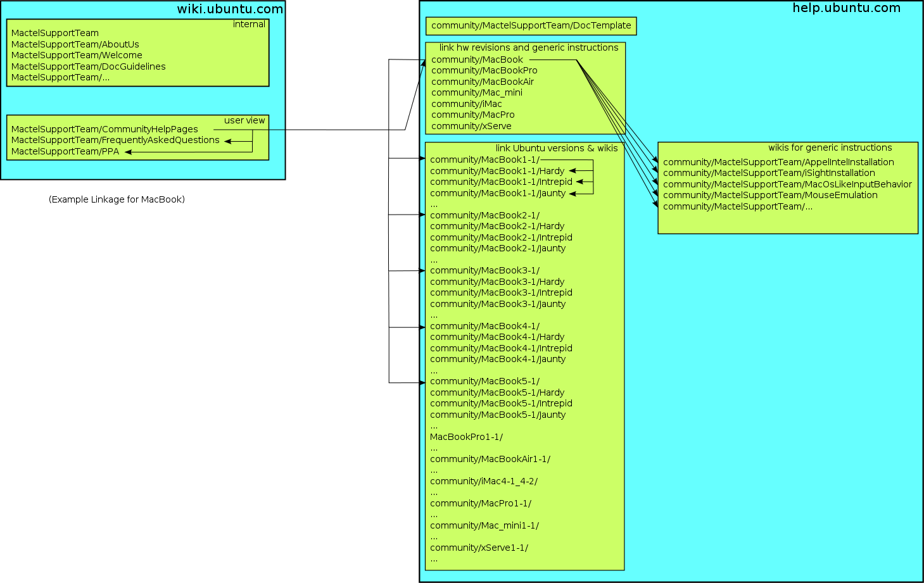Click 'wikis for generic instructions' title

click(x=830, y=147)
